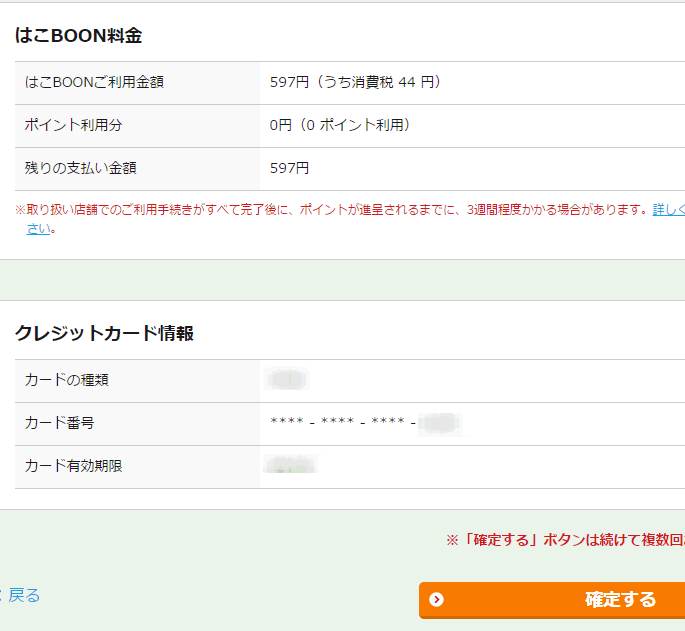Select the はこBOONご利用金額 row label
The width and height of the screenshot is (685, 631).
pyautogui.click(x=94, y=82)
